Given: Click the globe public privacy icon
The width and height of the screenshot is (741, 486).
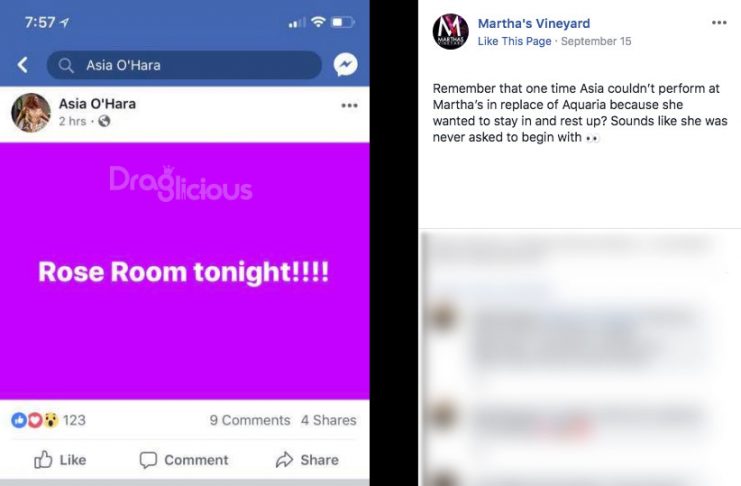Looking at the screenshot, I should pos(104,122).
